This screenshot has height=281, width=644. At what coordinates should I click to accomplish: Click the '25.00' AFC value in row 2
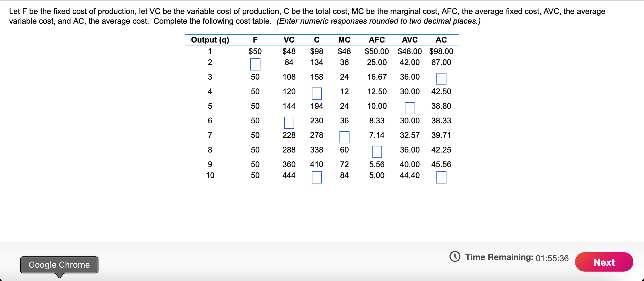[377, 62]
